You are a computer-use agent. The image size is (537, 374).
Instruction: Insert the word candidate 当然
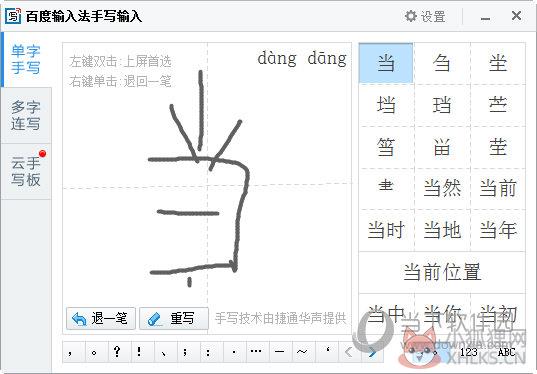pos(442,189)
